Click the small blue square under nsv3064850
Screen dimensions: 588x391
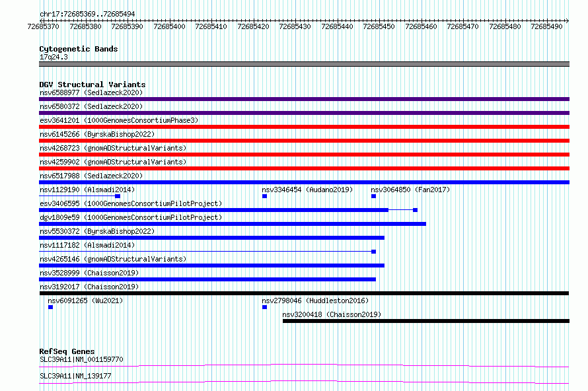coord(373,196)
